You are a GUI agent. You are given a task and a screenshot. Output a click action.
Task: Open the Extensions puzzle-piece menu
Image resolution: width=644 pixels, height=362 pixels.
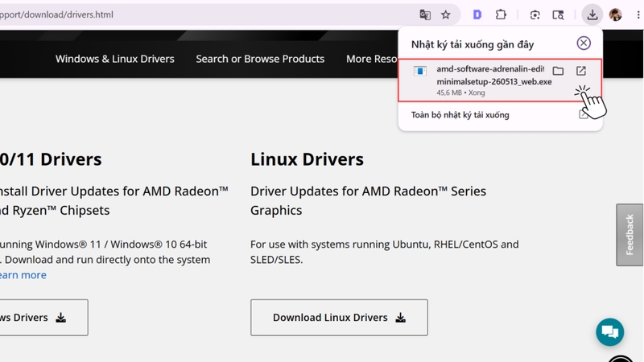pyautogui.click(x=501, y=14)
